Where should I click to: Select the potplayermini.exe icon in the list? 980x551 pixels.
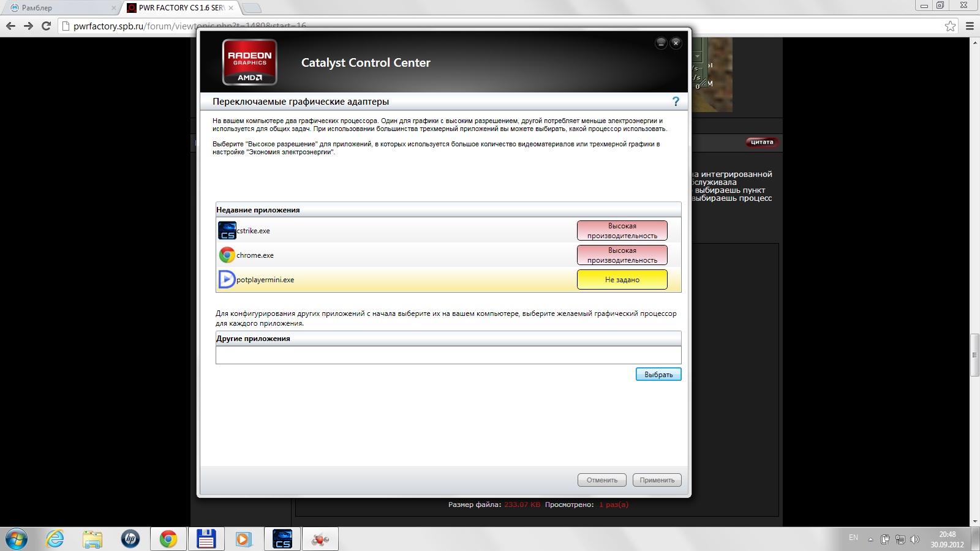[227, 279]
